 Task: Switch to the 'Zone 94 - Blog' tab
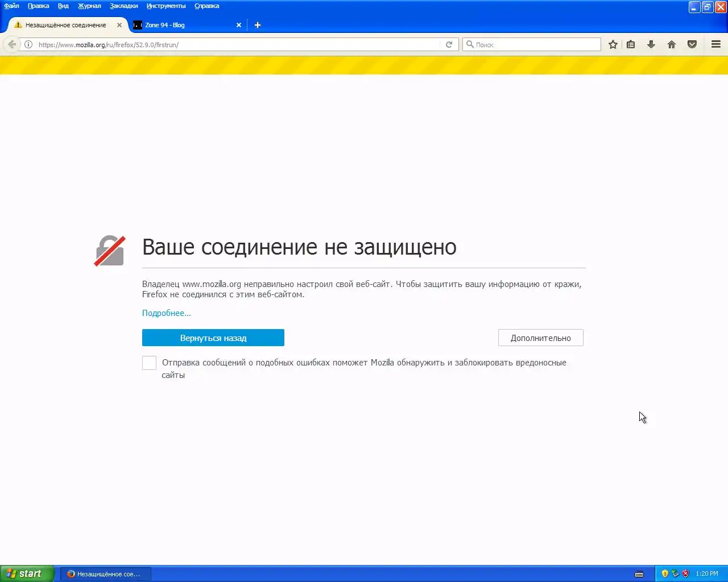[187, 25]
